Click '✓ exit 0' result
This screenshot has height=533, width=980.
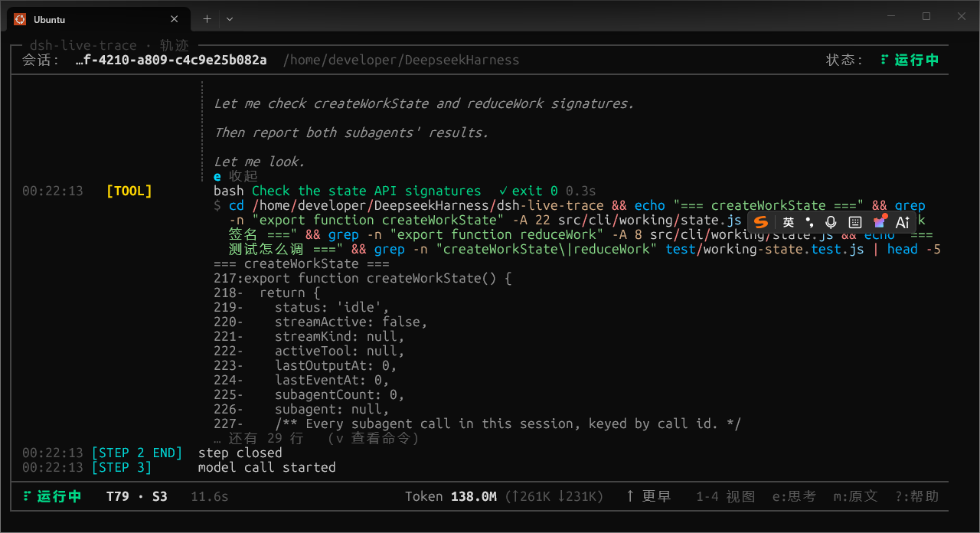click(x=528, y=191)
